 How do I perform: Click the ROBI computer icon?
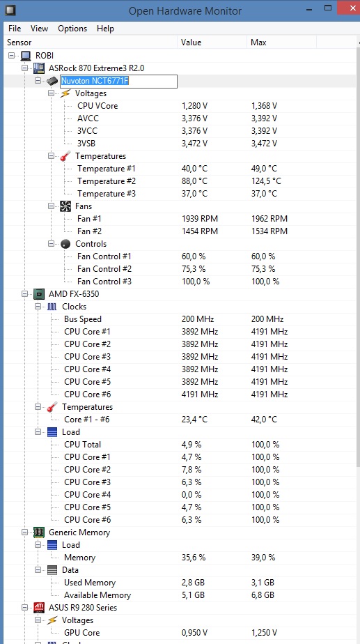pyautogui.click(x=26, y=56)
